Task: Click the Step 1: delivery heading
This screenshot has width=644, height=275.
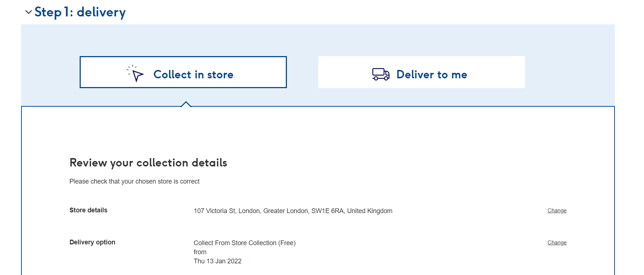Action: (80, 12)
